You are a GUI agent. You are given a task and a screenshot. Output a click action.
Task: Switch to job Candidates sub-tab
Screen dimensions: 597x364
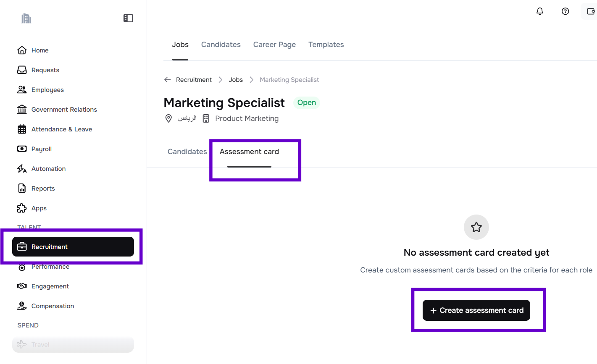click(x=187, y=152)
